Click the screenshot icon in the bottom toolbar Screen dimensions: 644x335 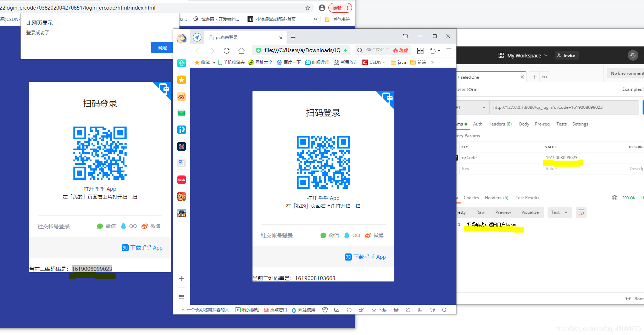(x=337, y=309)
